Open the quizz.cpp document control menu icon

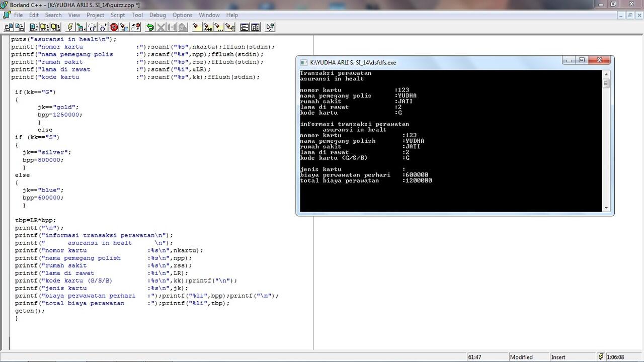6,15
